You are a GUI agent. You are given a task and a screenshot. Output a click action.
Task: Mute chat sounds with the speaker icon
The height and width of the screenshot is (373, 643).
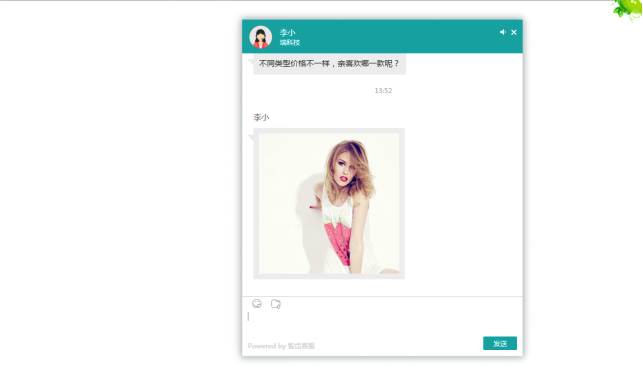click(502, 32)
